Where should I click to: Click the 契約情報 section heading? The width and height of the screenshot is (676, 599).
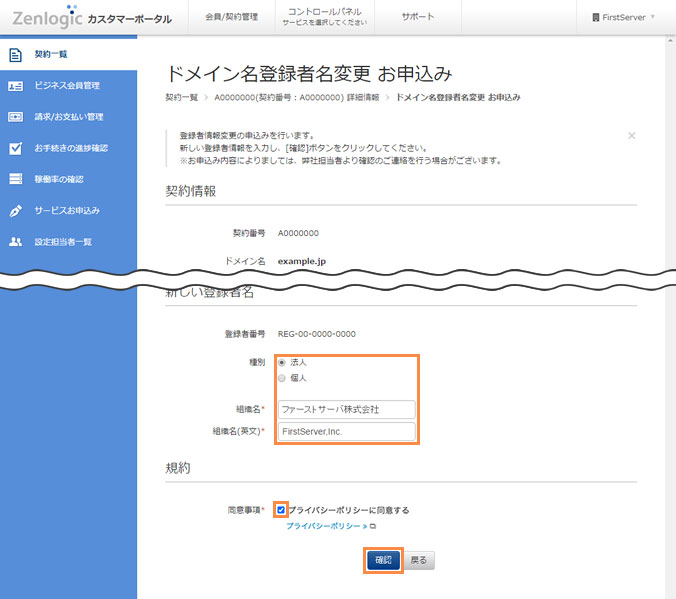coord(191,191)
